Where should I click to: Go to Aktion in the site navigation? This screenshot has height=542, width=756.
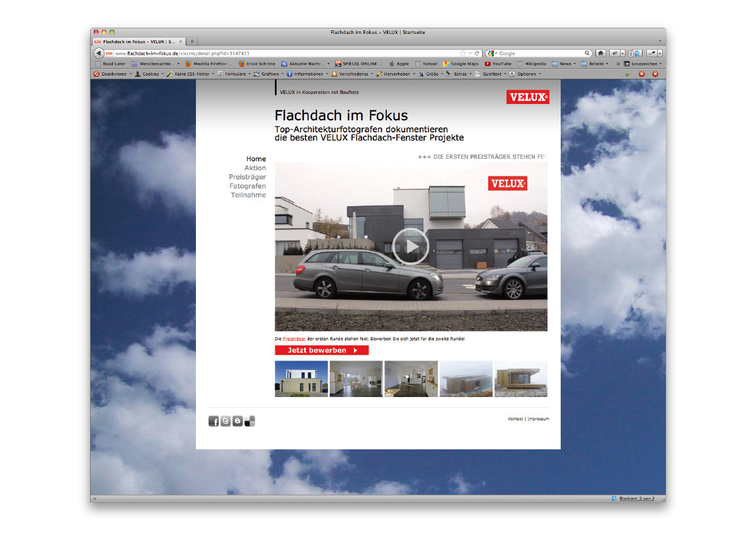255,168
